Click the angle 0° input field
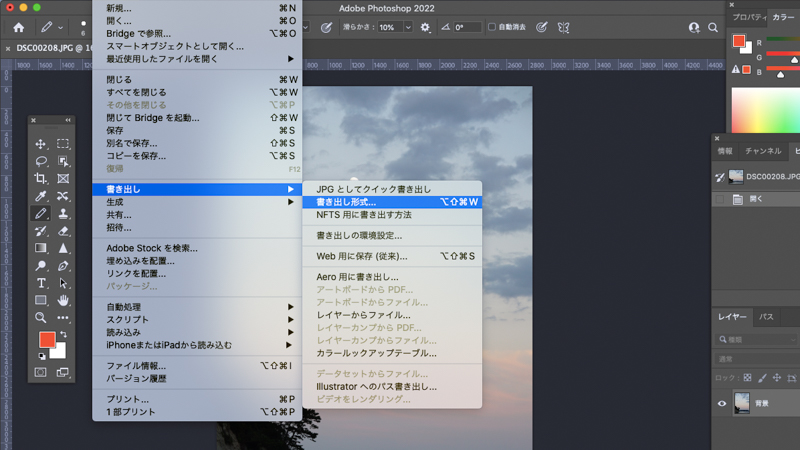This screenshot has height=450, width=800. (467, 28)
